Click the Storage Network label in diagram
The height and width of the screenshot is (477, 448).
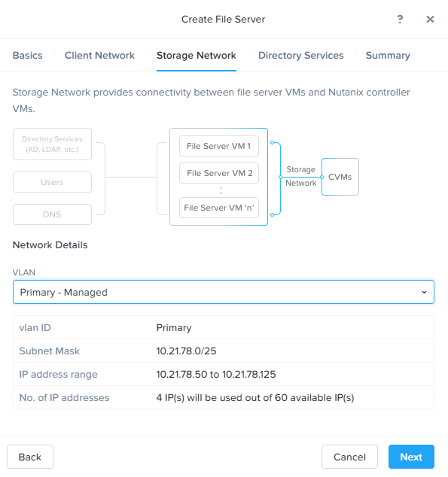300,176
